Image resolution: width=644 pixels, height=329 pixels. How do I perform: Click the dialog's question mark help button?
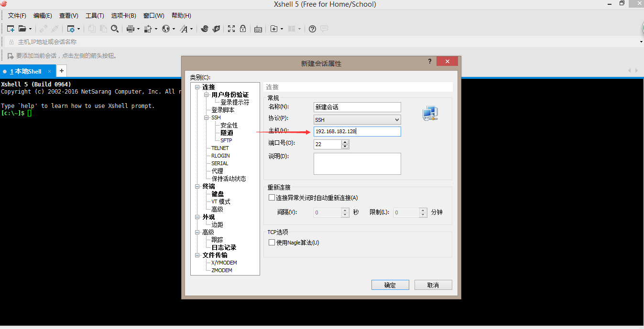coord(429,61)
